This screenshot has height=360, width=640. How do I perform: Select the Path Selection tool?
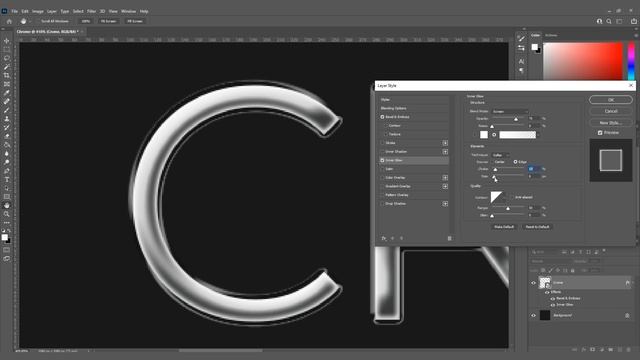coord(7,188)
